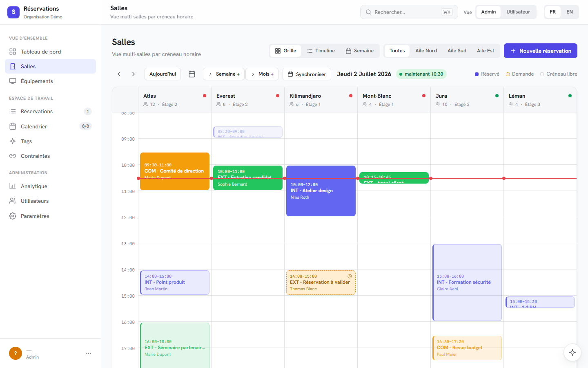Viewport: 588px width, 368px height.
Task: Filter rooms by Aile Nord
Action: pos(426,51)
